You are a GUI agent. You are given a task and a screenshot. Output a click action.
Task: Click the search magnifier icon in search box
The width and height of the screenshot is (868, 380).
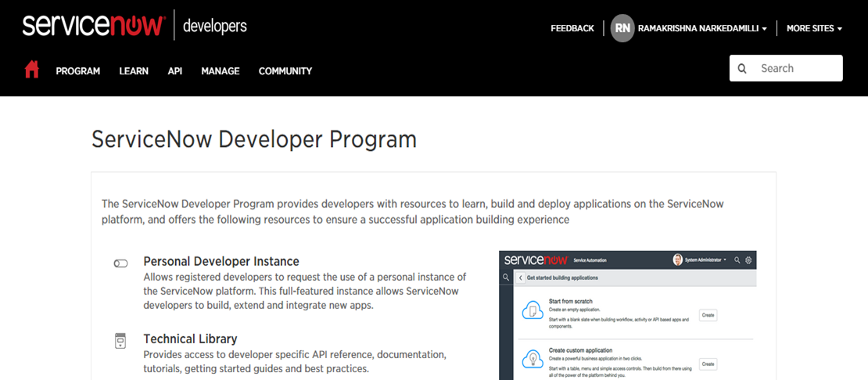[x=742, y=69]
